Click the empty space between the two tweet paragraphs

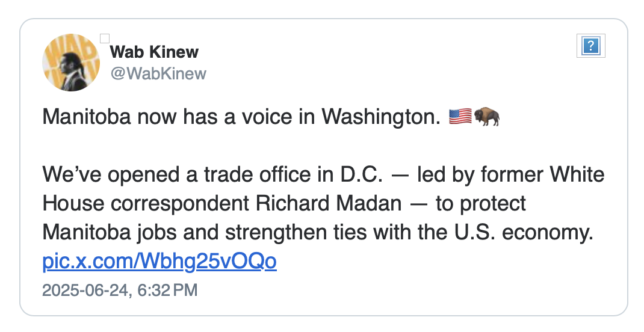click(324, 146)
